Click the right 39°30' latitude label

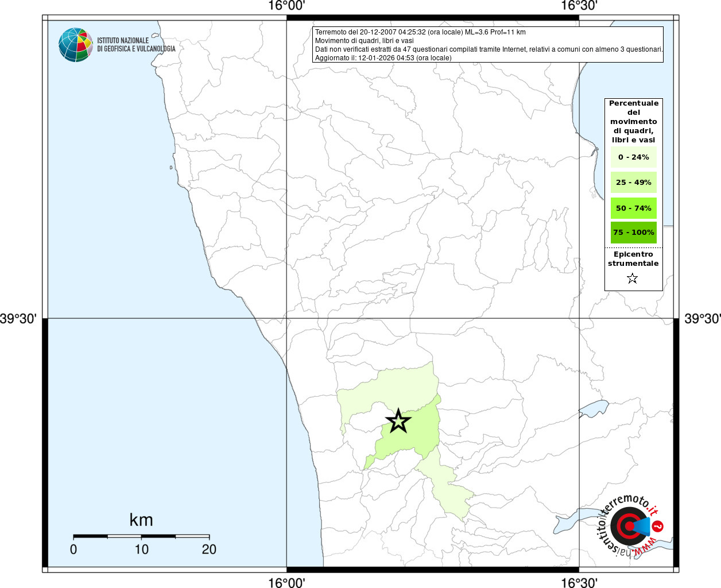point(702,319)
